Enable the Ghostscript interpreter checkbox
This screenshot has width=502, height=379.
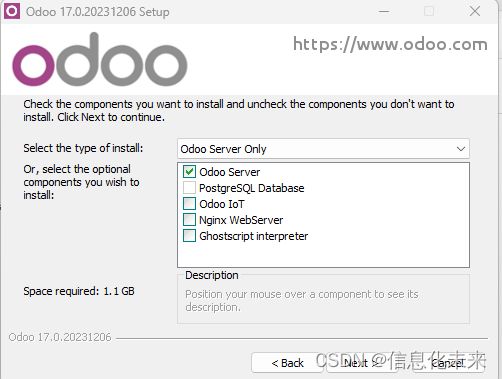189,236
